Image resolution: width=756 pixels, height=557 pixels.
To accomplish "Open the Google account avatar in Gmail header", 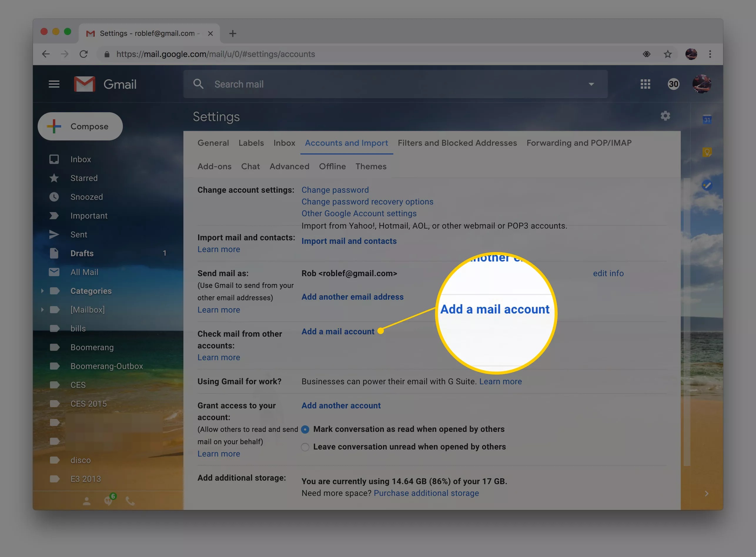I will (x=702, y=84).
